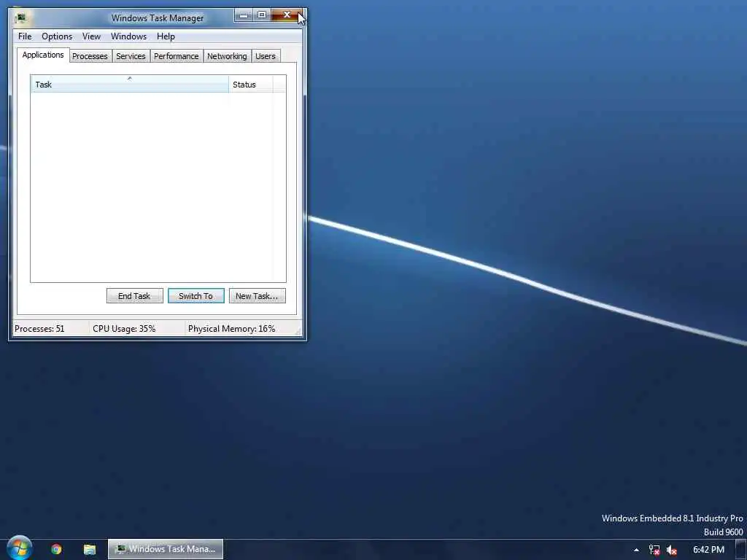
Task: Switch to the Services tab
Action: click(131, 56)
